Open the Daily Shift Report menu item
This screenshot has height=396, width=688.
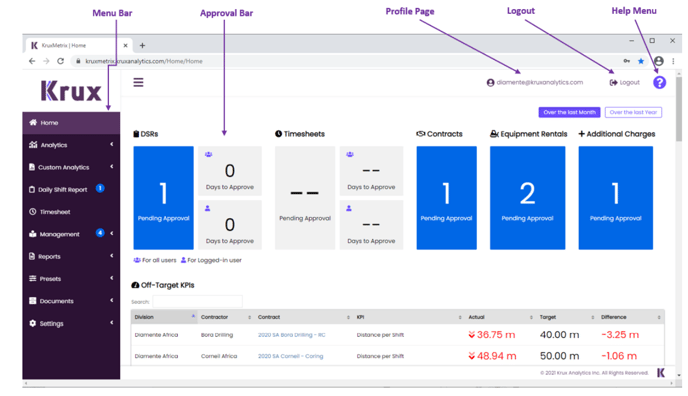pyautogui.click(x=71, y=189)
